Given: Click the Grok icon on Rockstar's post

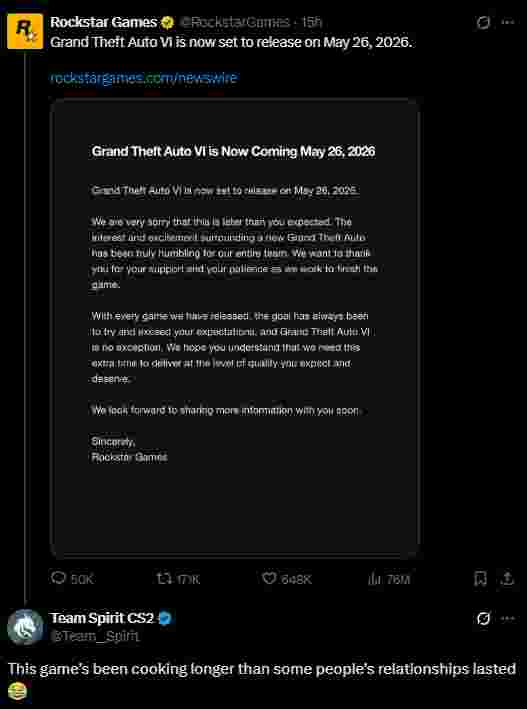Looking at the screenshot, I should pos(483,23).
